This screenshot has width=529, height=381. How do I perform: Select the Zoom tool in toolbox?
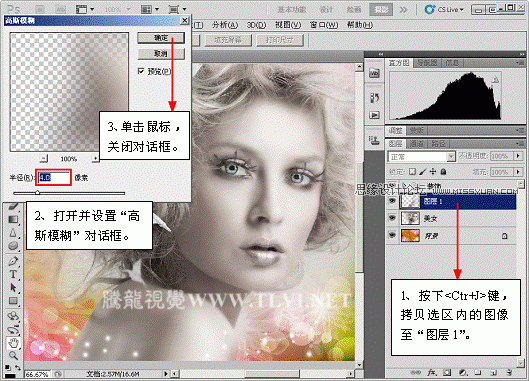[13, 355]
